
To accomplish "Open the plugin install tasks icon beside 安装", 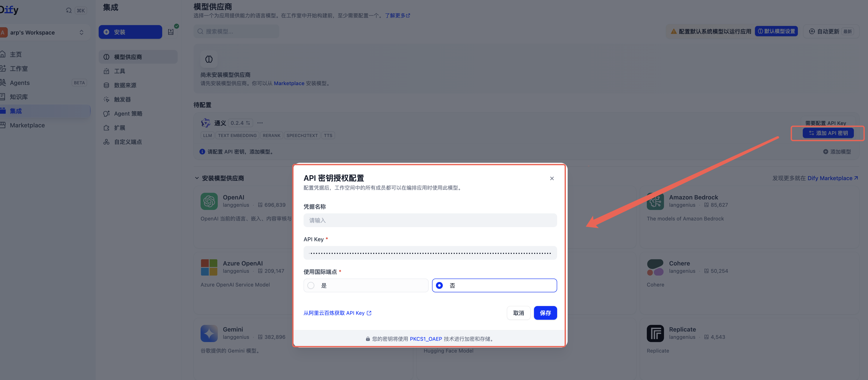I will (171, 32).
